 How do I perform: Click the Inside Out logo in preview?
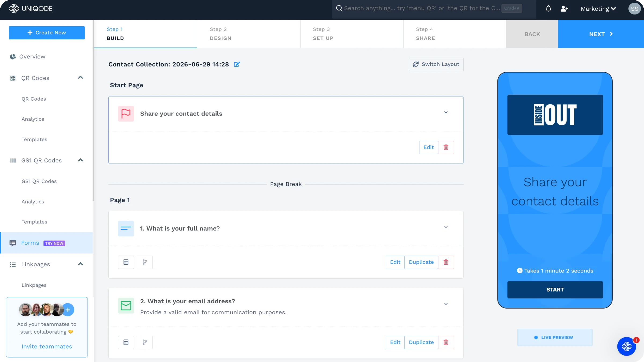pyautogui.click(x=555, y=115)
